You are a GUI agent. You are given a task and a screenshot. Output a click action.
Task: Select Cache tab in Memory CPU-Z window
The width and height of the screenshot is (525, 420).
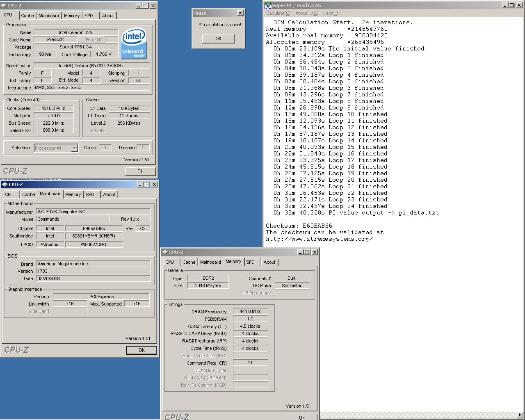[189, 262]
